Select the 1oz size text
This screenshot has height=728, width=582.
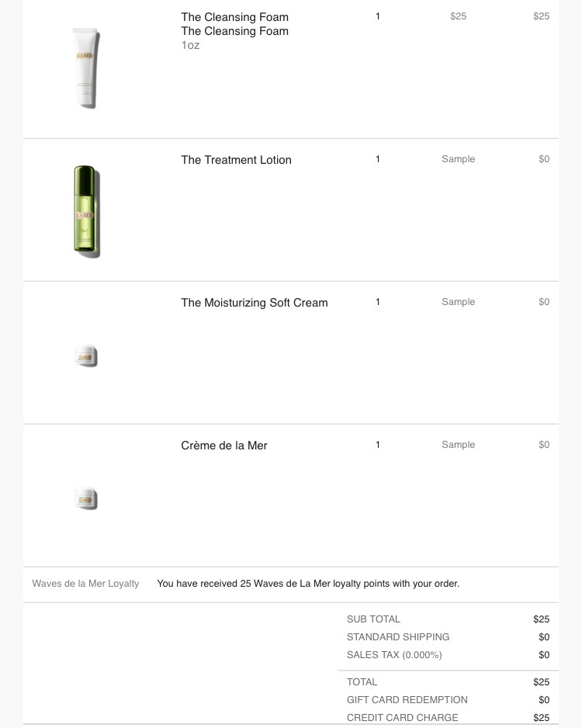pyautogui.click(x=190, y=45)
